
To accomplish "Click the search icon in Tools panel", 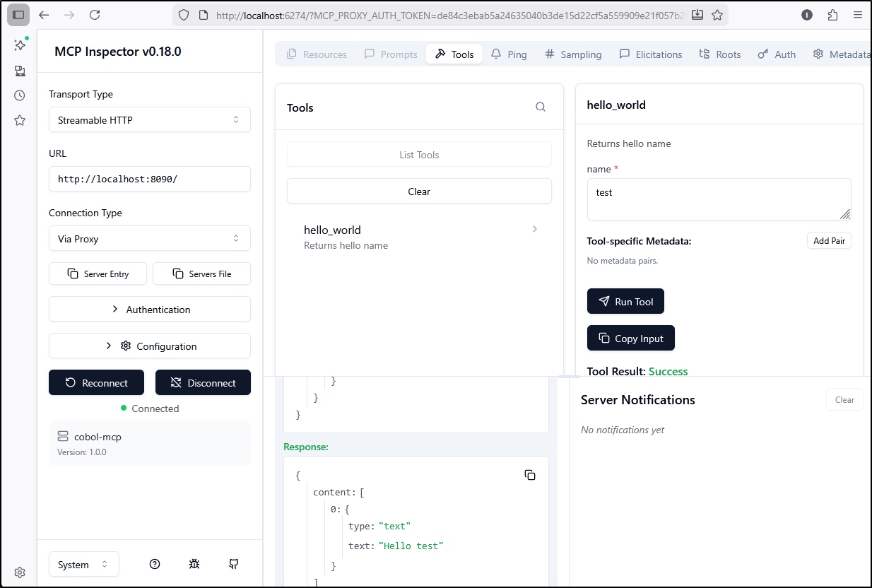I will tap(541, 107).
